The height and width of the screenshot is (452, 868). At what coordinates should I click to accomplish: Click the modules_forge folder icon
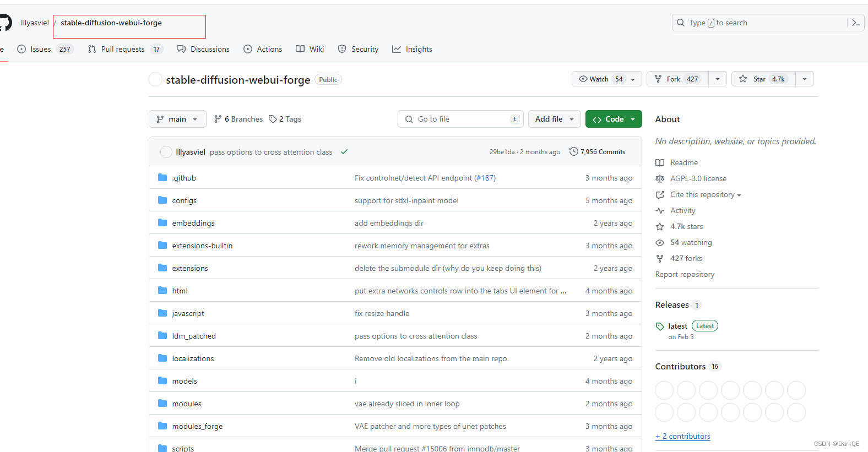point(162,426)
